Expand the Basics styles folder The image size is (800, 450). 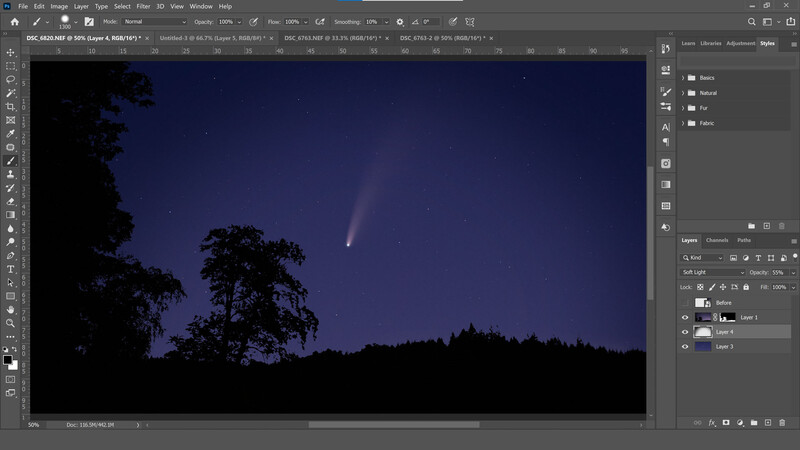[683, 78]
